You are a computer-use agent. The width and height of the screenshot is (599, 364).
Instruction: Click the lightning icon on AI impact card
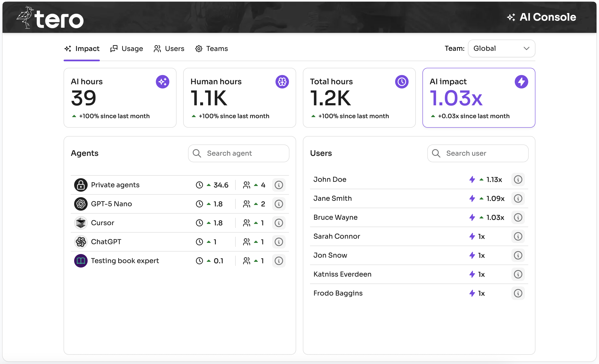pyautogui.click(x=521, y=82)
